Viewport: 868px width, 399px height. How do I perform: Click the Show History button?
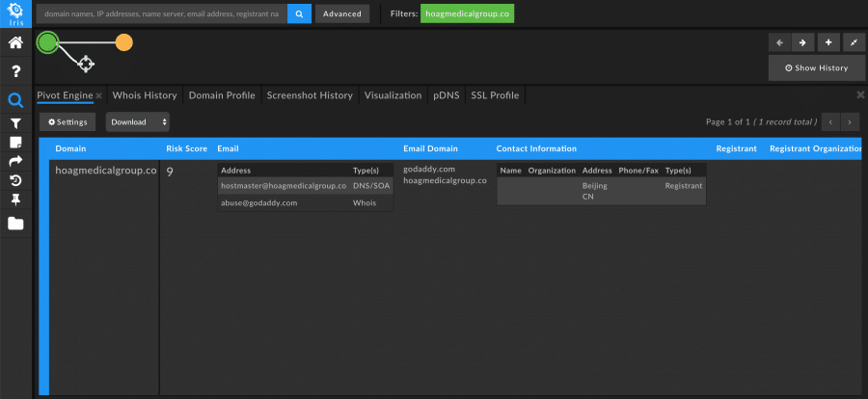pos(817,68)
